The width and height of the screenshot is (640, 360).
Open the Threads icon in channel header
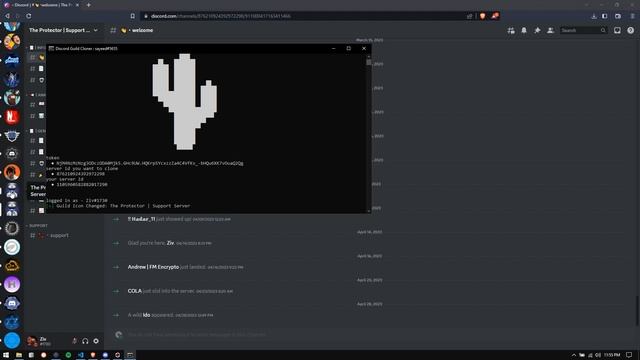point(511,30)
